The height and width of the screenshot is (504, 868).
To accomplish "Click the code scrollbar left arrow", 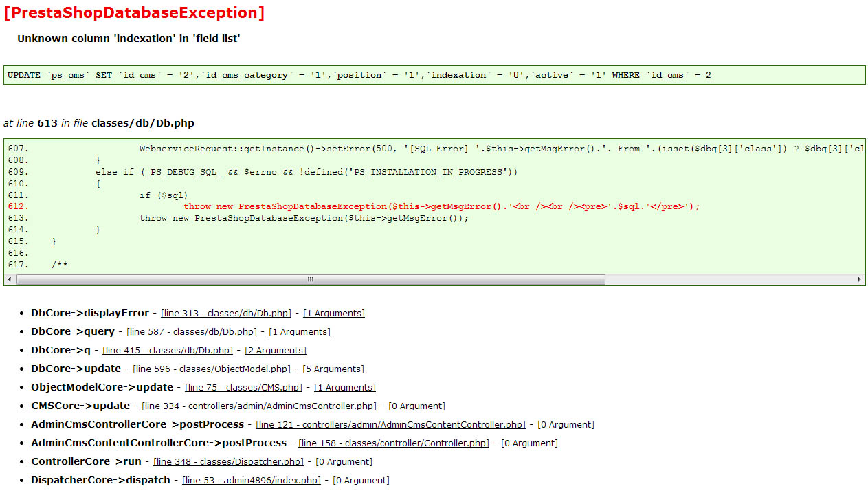I will tap(9, 280).
